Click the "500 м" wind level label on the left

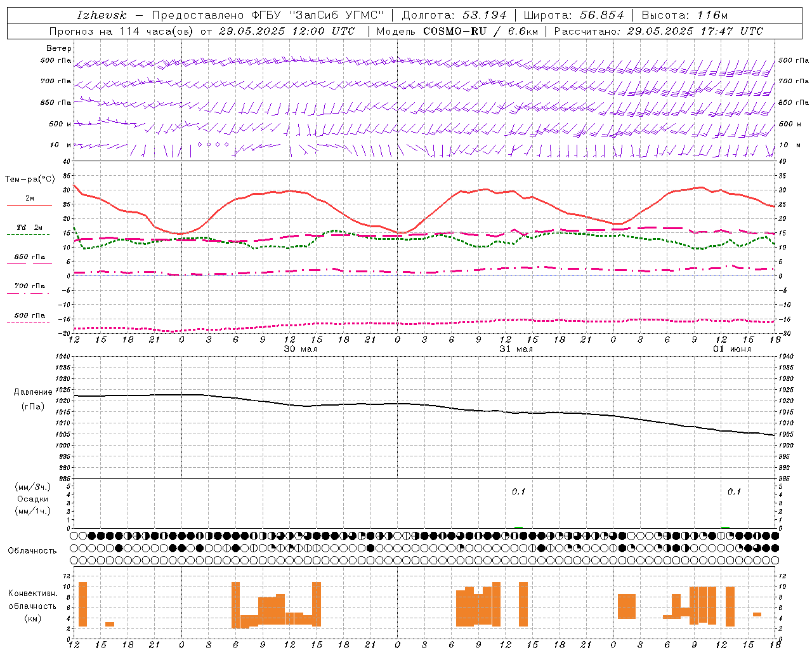pyautogui.click(x=60, y=124)
